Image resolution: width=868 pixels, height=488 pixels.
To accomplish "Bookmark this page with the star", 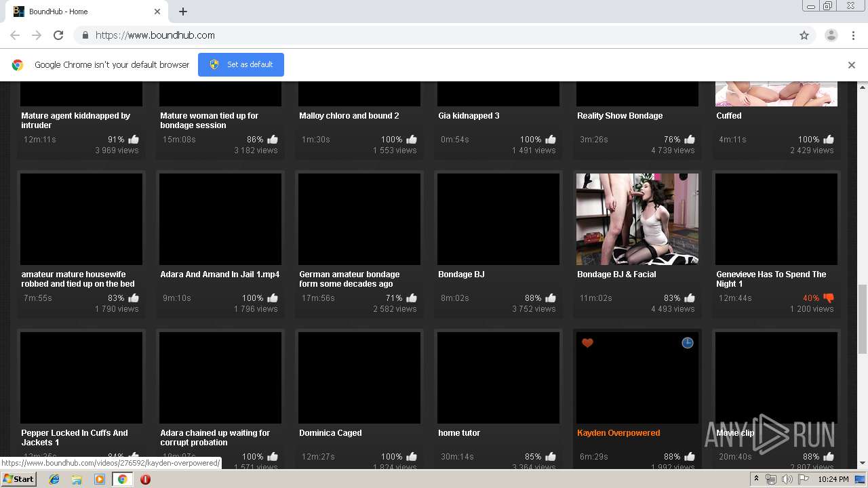I will [804, 35].
